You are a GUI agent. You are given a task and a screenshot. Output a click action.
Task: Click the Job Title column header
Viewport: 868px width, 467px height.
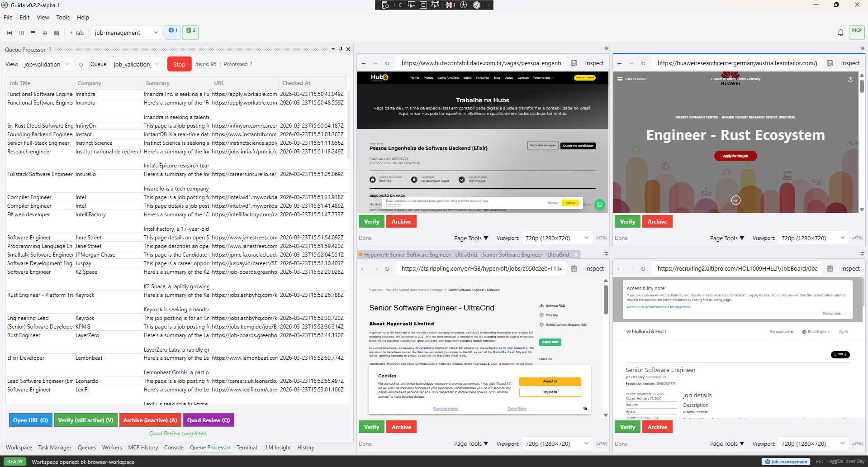40,83
